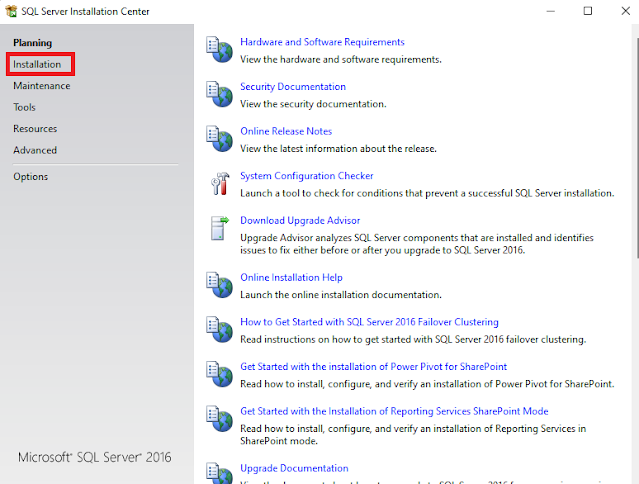Click the 'Upgrade Advisor analyzes SQL Server components' description
This screenshot has height=484, width=639.
(x=416, y=244)
